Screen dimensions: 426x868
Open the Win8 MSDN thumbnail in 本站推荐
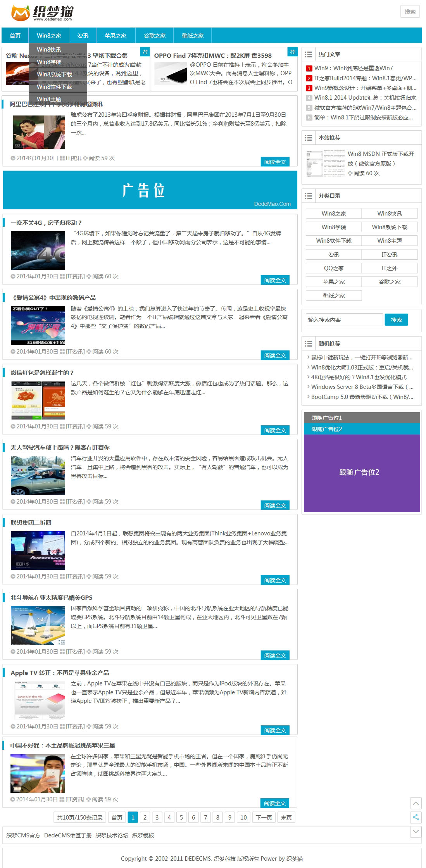pyautogui.click(x=325, y=163)
